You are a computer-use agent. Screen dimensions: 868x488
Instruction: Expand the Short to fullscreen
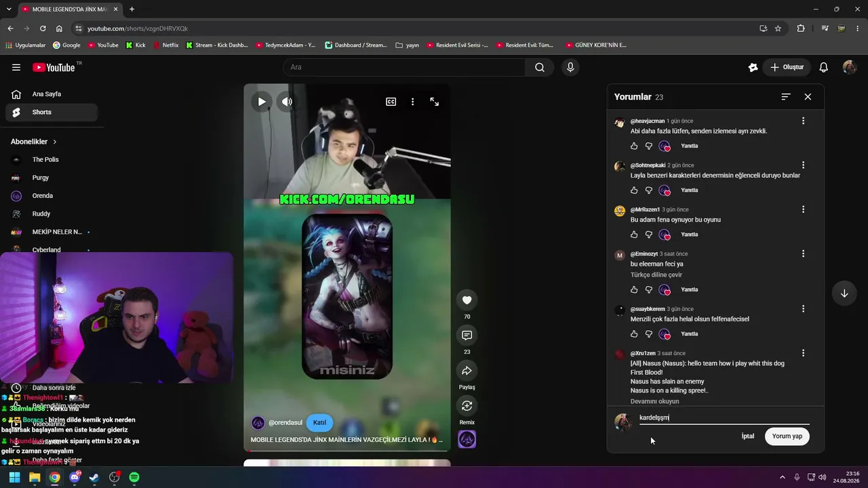[x=435, y=102]
